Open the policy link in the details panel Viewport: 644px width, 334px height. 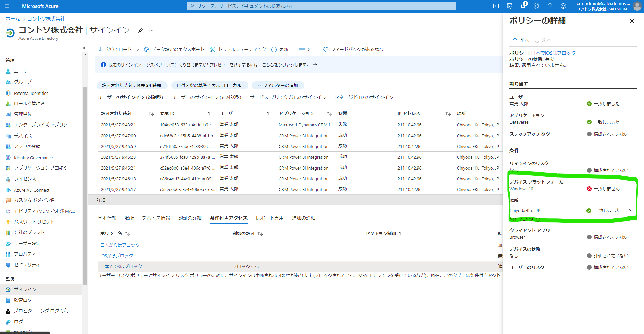tap(554, 53)
